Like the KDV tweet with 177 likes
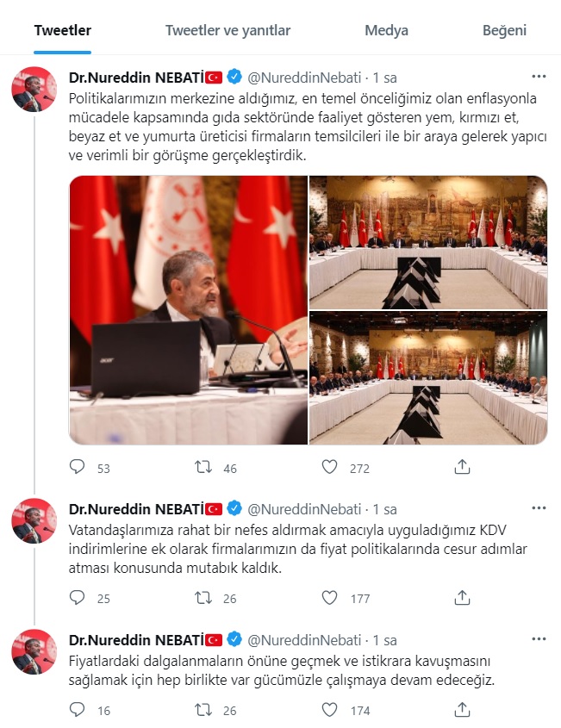This screenshot has height=728, width=561. [x=330, y=598]
